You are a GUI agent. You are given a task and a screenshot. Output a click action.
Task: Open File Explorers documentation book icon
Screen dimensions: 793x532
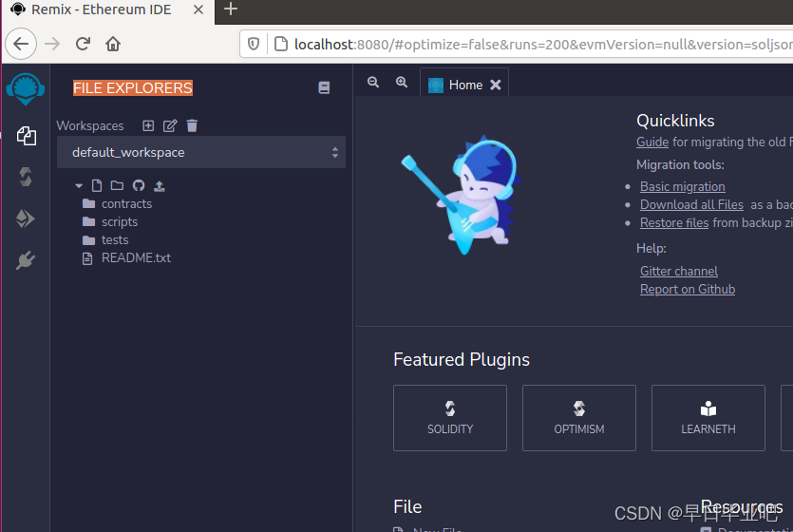click(x=324, y=87)
